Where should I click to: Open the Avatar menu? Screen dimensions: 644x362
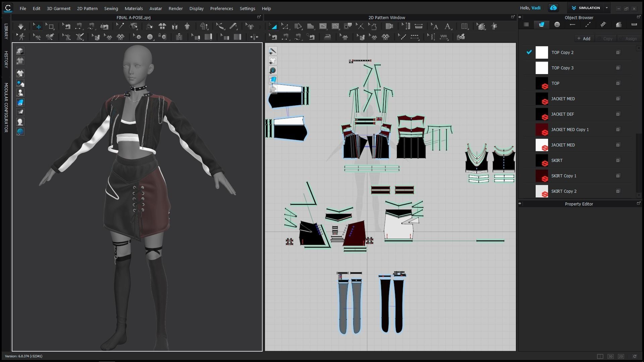click(156, 8)
